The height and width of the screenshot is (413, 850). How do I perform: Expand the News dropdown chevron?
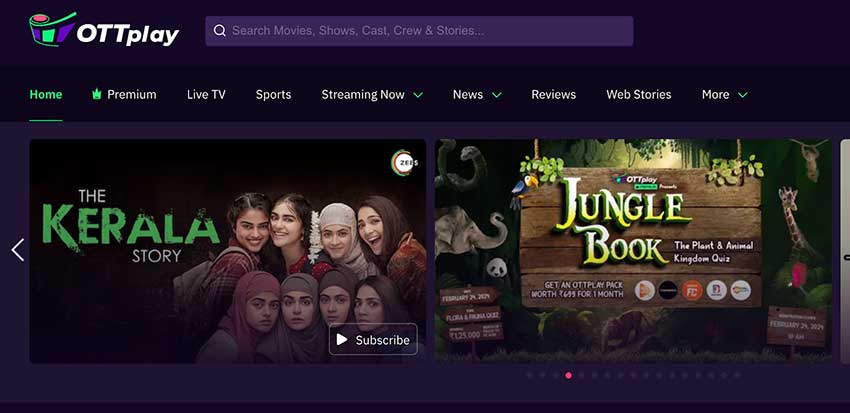point(497,95)
